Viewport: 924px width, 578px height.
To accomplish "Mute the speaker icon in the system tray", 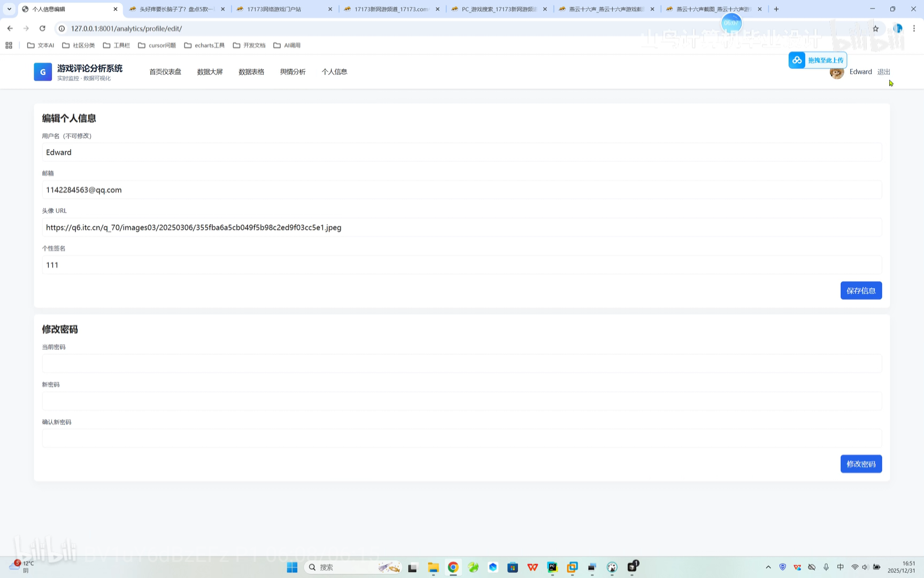I will pyautogui.click(x=866, y=567).
